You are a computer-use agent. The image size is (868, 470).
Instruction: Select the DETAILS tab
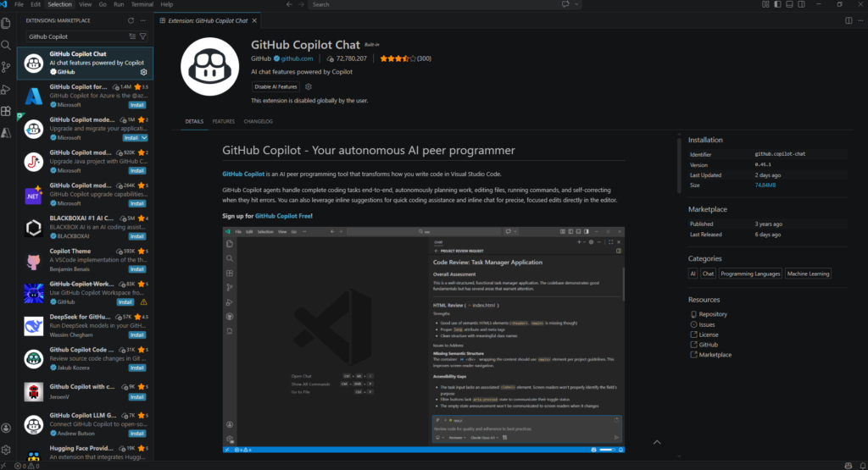click(194, 122)
